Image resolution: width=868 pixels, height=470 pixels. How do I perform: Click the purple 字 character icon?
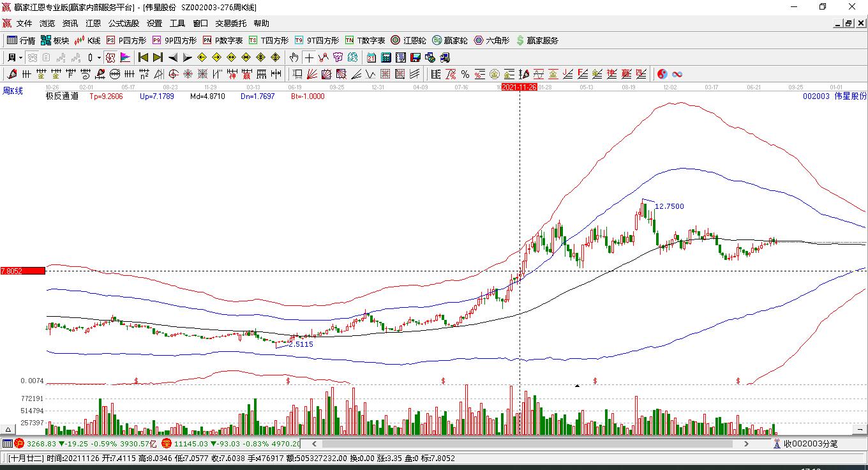coord(338,57)
